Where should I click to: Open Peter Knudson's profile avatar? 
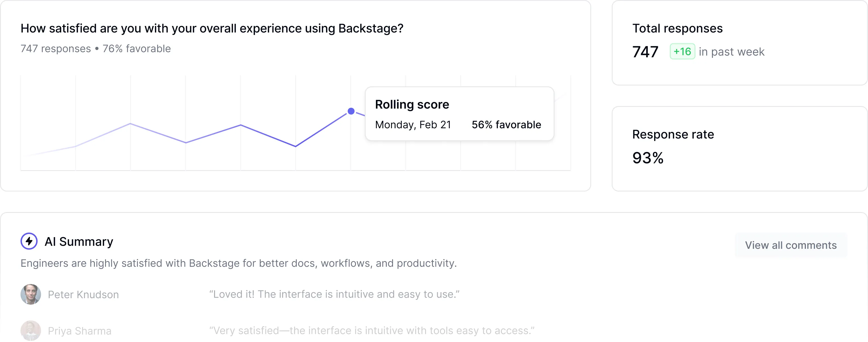click(x=31, y=294)
